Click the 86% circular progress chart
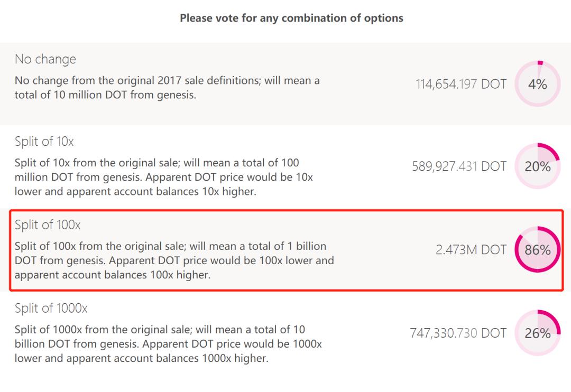This screenshot has height=392, width=571. [x=537, y=250]
